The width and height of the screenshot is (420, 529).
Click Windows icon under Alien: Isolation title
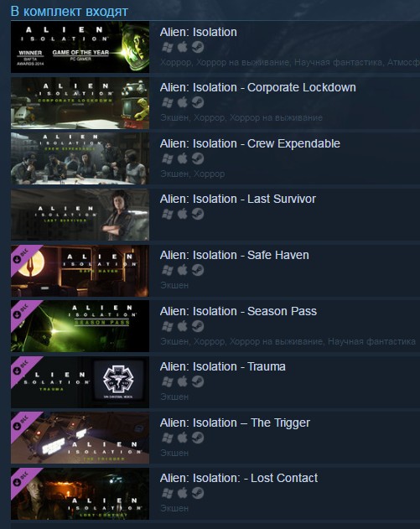coord(168,47)
